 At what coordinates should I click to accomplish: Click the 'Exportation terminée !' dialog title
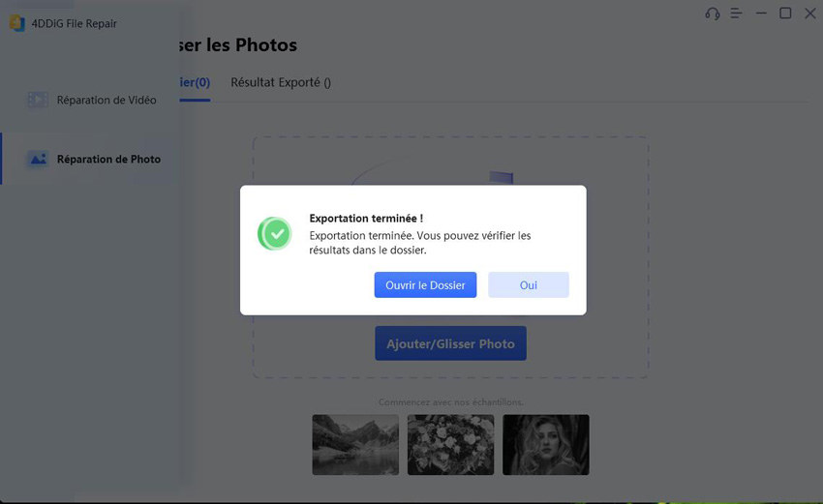click(366, 219)
